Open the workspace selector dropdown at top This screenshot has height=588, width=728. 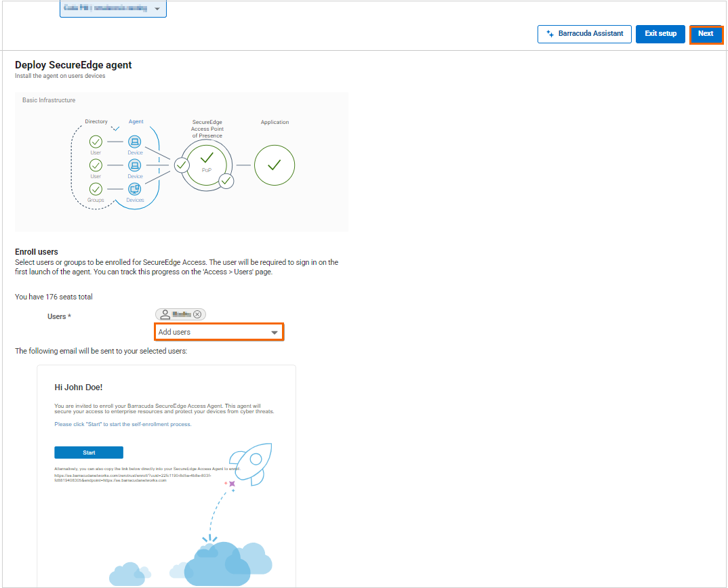113,9
